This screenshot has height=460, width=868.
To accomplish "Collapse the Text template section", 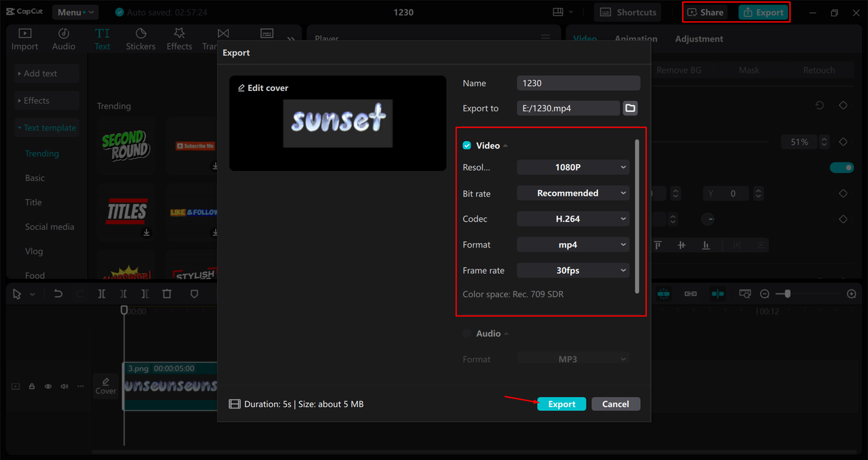I will tap(47, 128).
